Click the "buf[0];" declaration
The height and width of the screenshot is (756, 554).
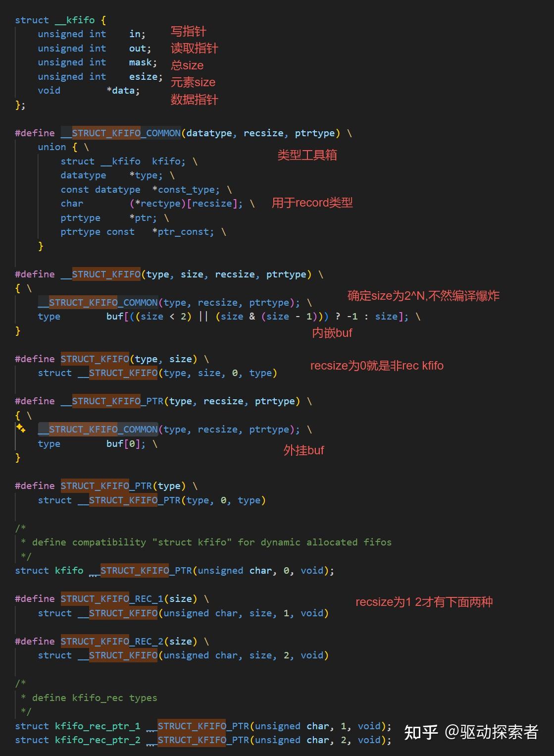coord(126,444)
